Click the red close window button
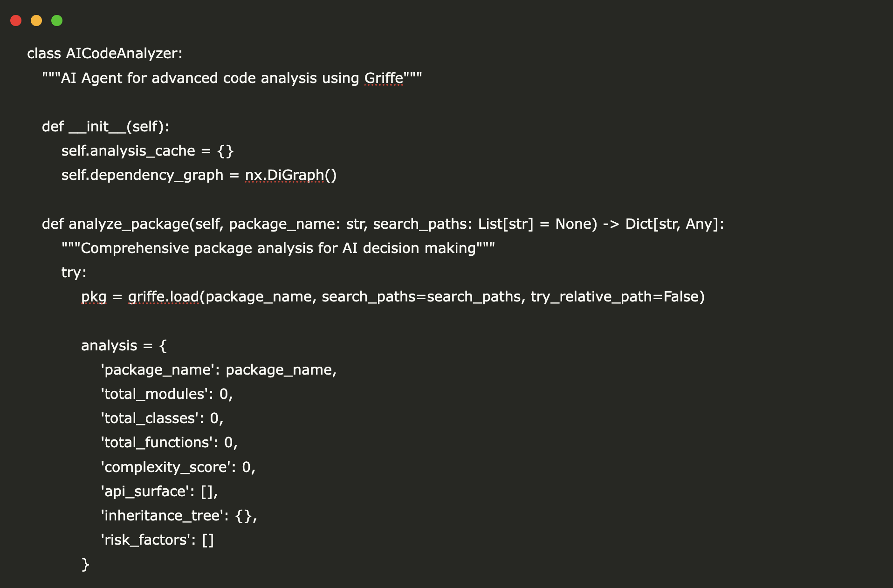Image resolution: width=893 pixels, height=588 pixels. click(x=16, y=21)
